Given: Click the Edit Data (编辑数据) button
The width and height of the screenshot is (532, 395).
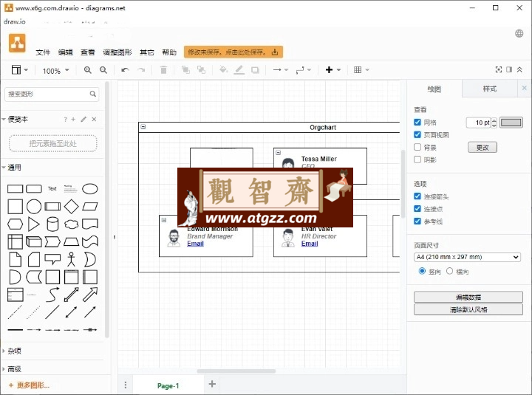Looking at the screenshot, I should (x=468, y=297).
